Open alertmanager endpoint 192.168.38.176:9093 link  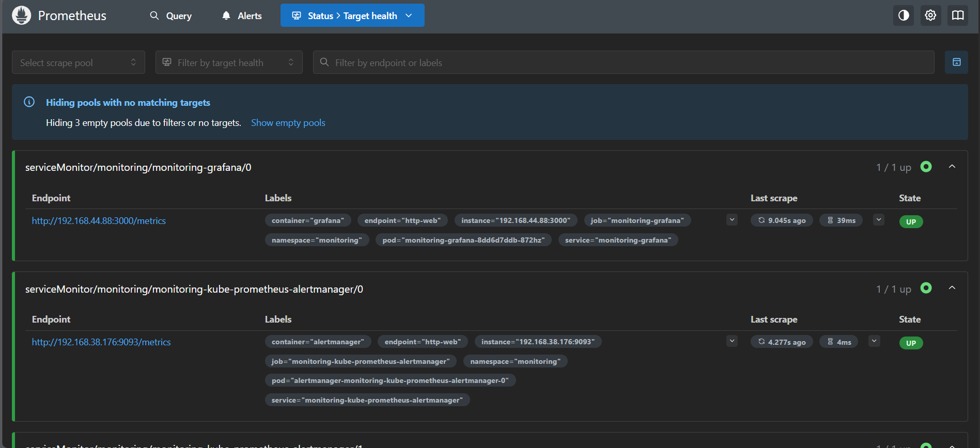point(101,342)
